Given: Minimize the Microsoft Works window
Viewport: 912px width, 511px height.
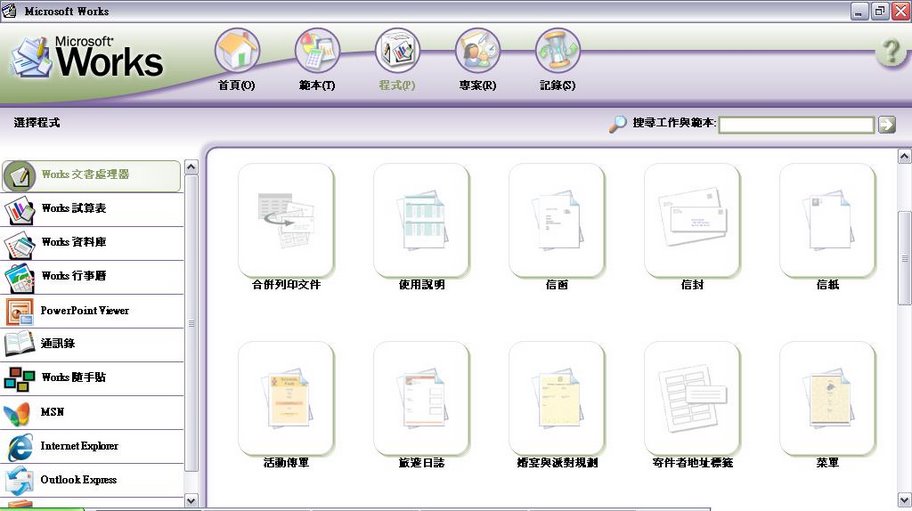Looking at the screenshot, I should 860,10.
